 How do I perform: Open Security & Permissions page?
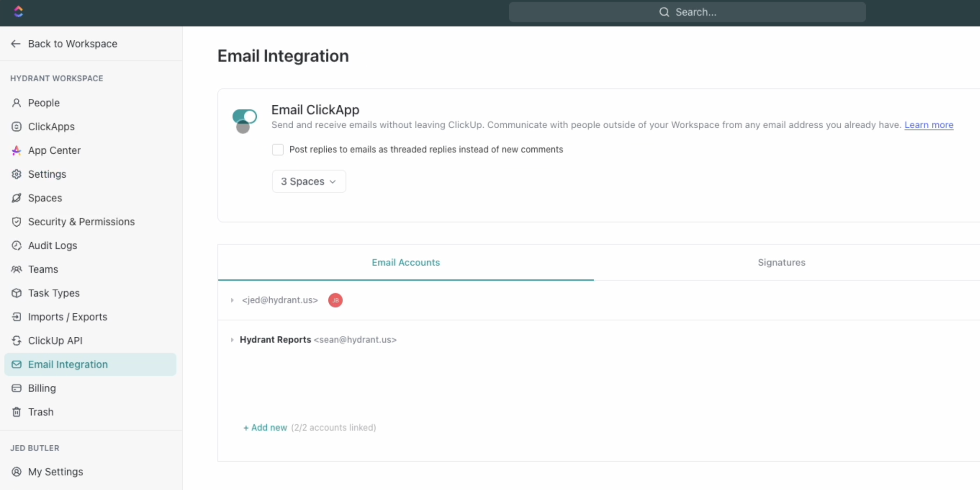coord(90,222)
